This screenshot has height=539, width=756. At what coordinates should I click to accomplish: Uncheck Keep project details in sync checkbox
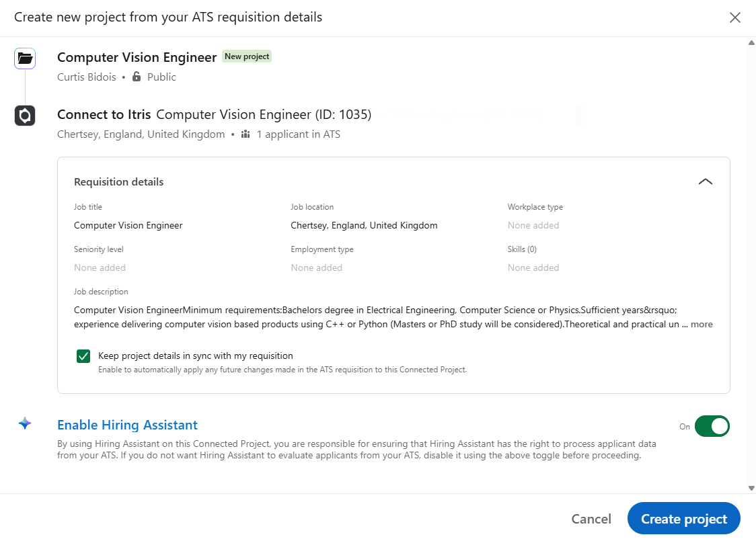point(83,356)
